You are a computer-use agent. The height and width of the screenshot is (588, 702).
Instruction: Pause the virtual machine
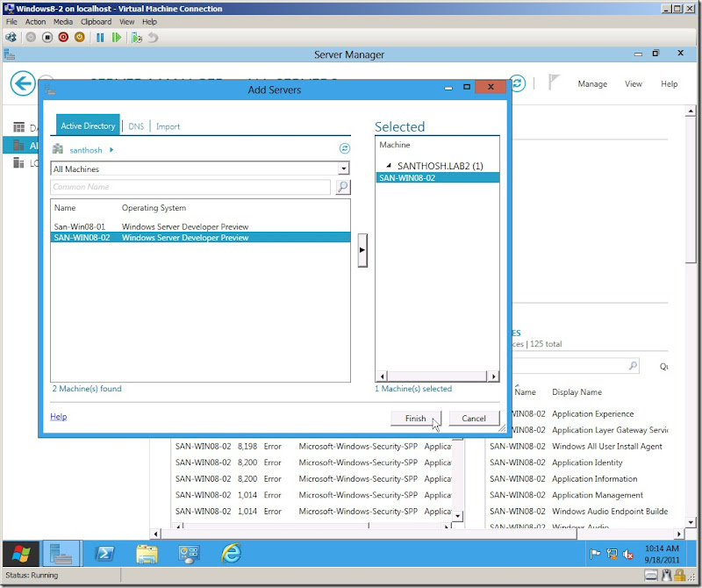click(x=100, y=38)
